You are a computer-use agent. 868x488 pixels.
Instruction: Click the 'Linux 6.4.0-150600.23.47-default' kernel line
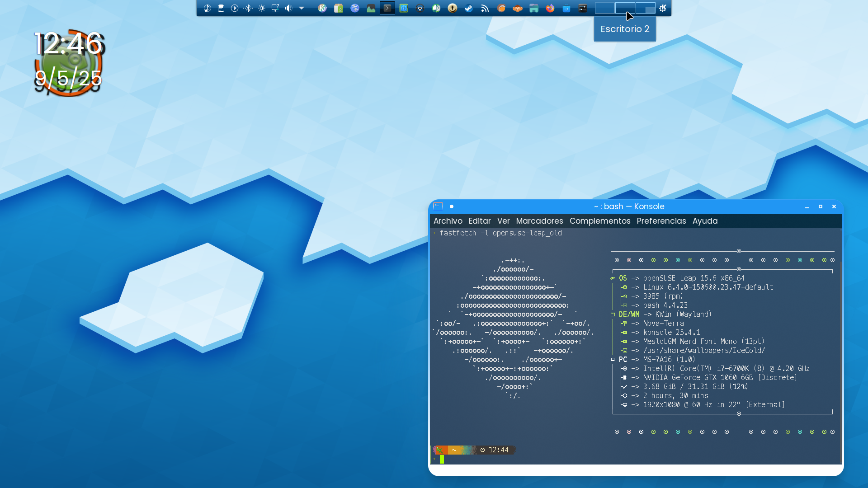click(x=708, y=287)
